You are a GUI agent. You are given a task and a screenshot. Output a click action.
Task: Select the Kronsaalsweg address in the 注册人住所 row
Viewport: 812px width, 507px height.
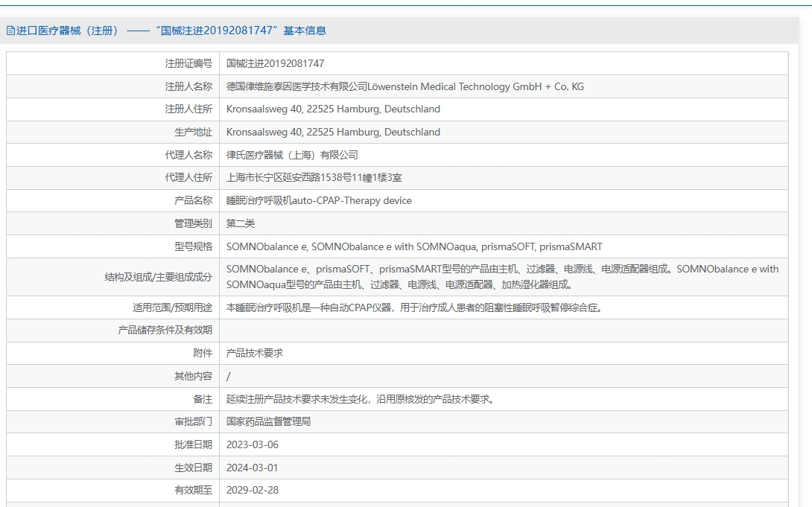tap(333, 109)
